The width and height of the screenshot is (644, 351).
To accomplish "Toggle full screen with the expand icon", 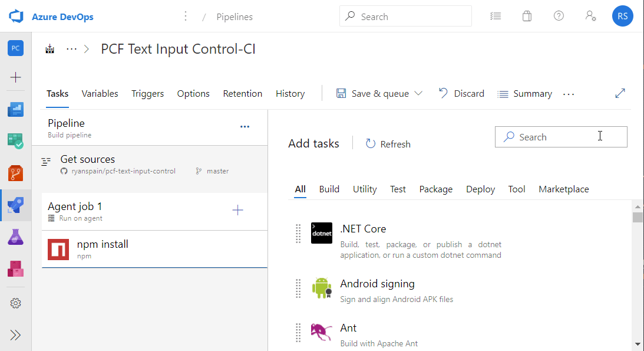I will (x=620, y=93).
